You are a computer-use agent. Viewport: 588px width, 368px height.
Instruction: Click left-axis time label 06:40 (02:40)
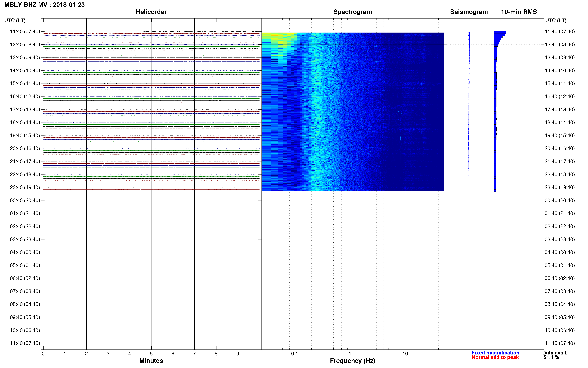tap(25, 278)
